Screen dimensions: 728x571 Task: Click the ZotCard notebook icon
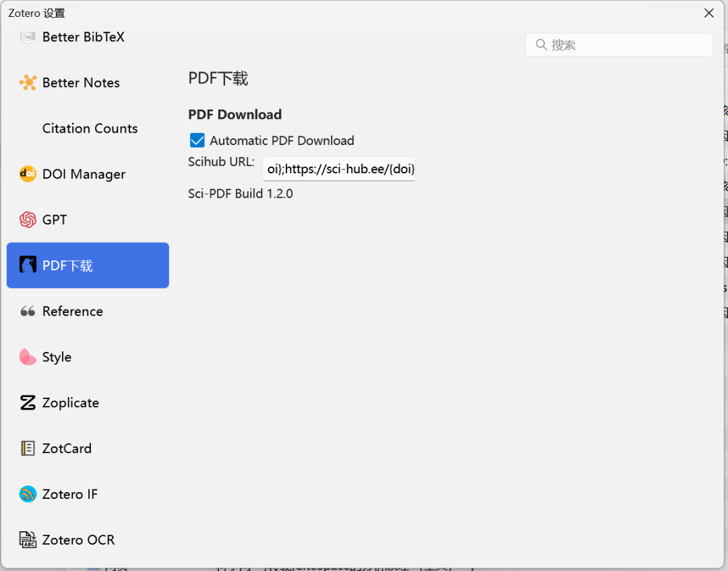(x=28, y=448)
